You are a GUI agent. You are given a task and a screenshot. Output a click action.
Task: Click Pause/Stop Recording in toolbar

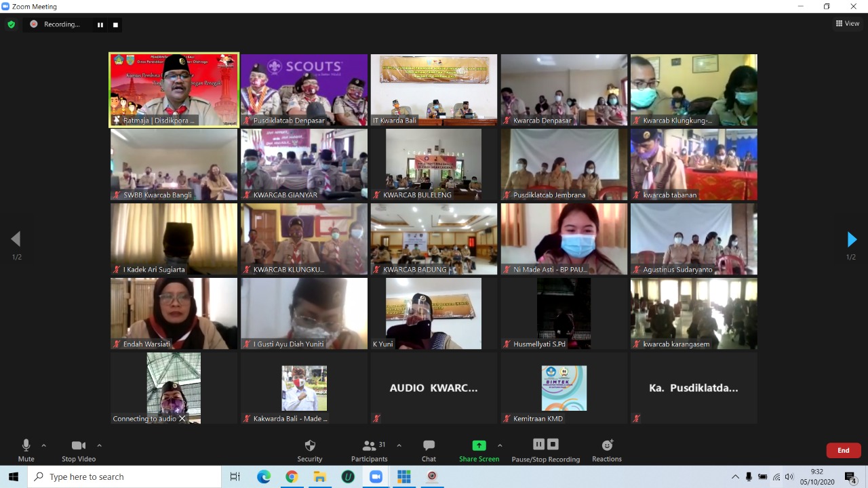(545, 445)
